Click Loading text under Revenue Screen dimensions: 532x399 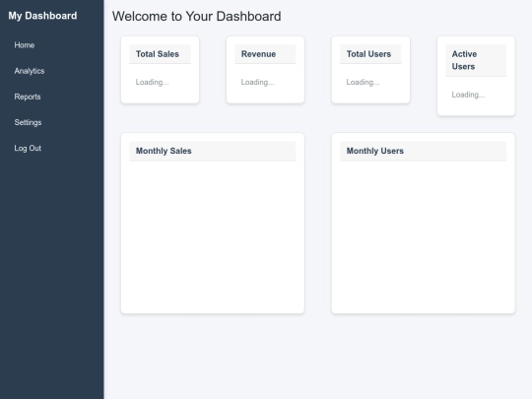tap(257, 82)
